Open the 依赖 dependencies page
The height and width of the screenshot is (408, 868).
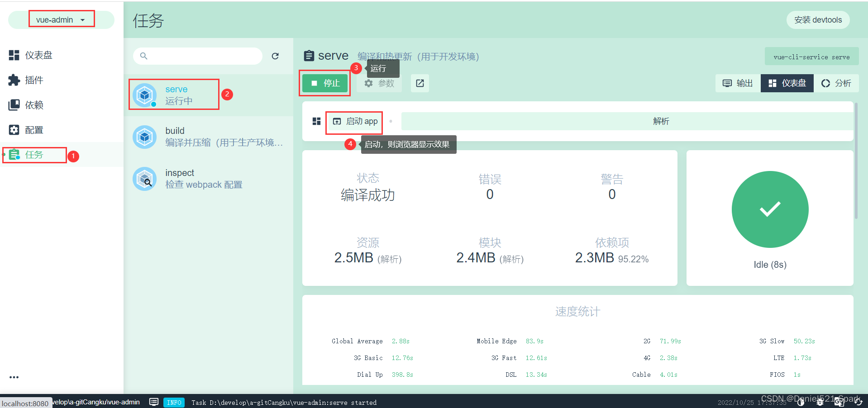click(x=62, y=105)
